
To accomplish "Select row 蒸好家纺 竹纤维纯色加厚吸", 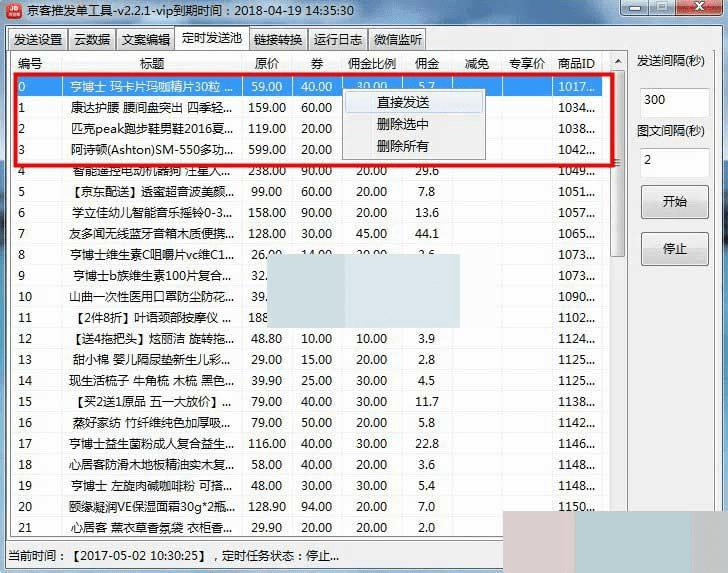I will click(308, 423).
